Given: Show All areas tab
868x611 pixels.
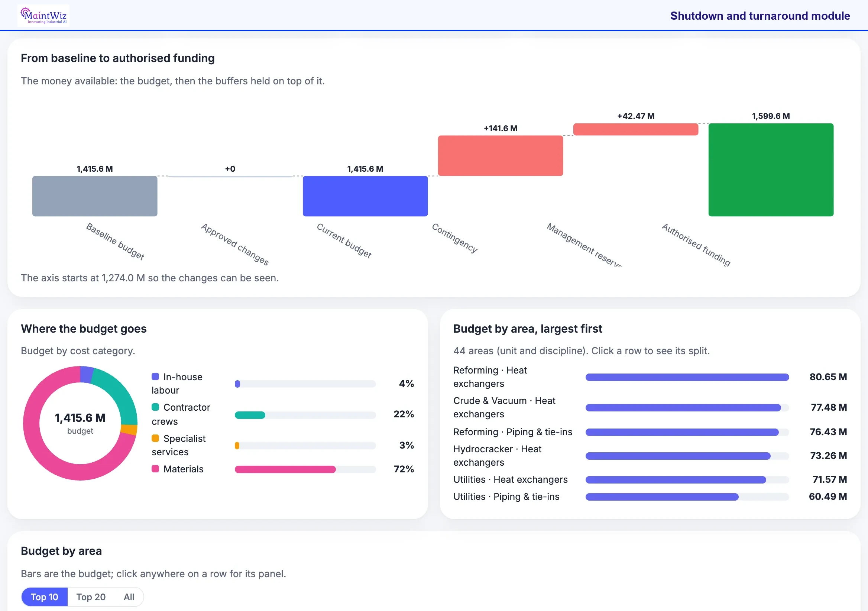Looking at the screenshot, I should tap(129, 597).
